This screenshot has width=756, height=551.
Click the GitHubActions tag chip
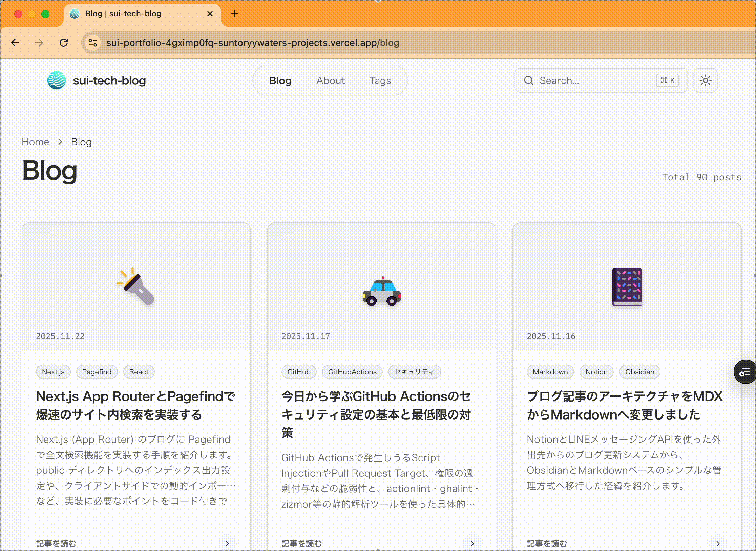(x=352, y=372)
